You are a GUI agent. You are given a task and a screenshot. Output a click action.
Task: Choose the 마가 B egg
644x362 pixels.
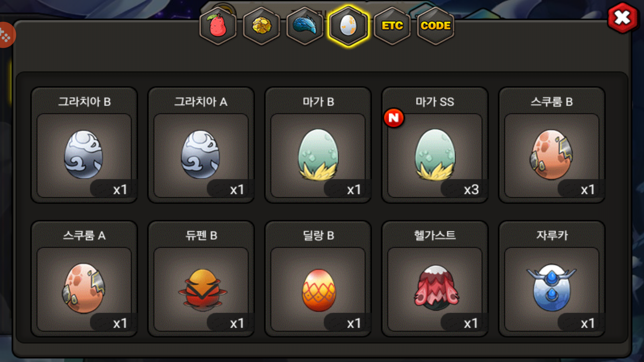[x=318, y=145]
